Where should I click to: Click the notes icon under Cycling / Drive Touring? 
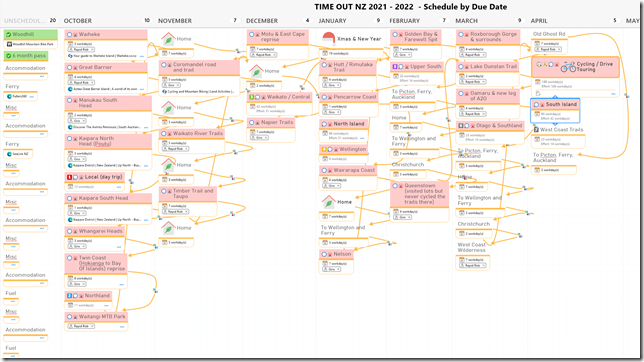tap(538, 94)
